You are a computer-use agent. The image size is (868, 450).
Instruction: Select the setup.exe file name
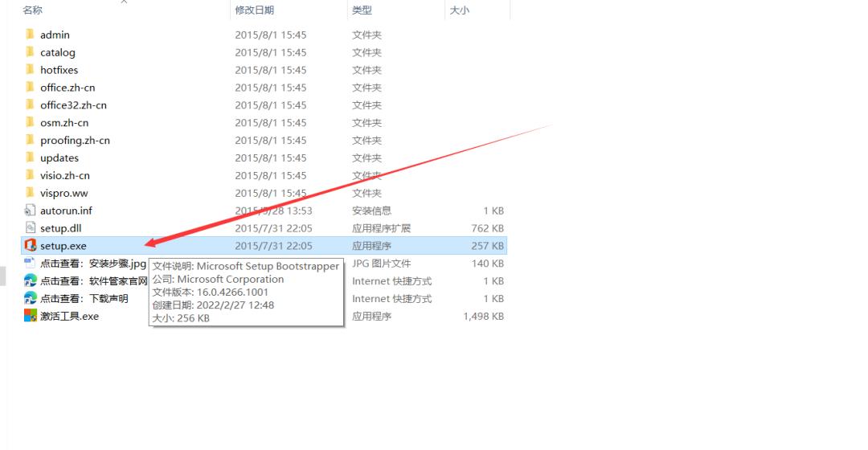tap(63, 246)
